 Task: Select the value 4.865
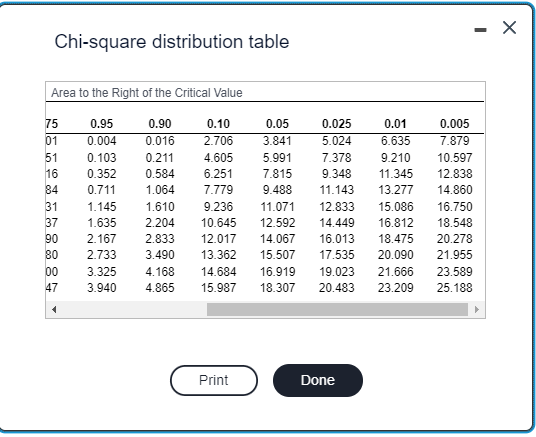(x=160, y=288)
